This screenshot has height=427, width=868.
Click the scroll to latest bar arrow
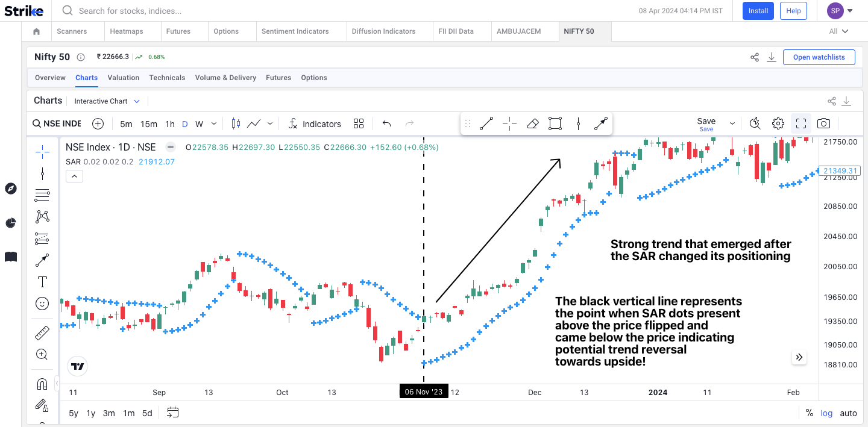799,357
